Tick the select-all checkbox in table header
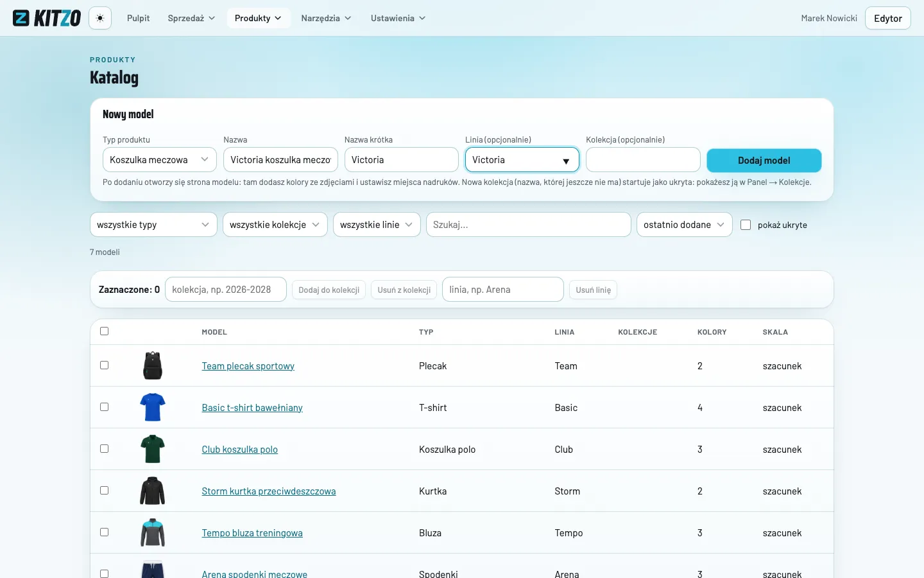The height and width of the screenshot is (578, 924). click(105, 331)
